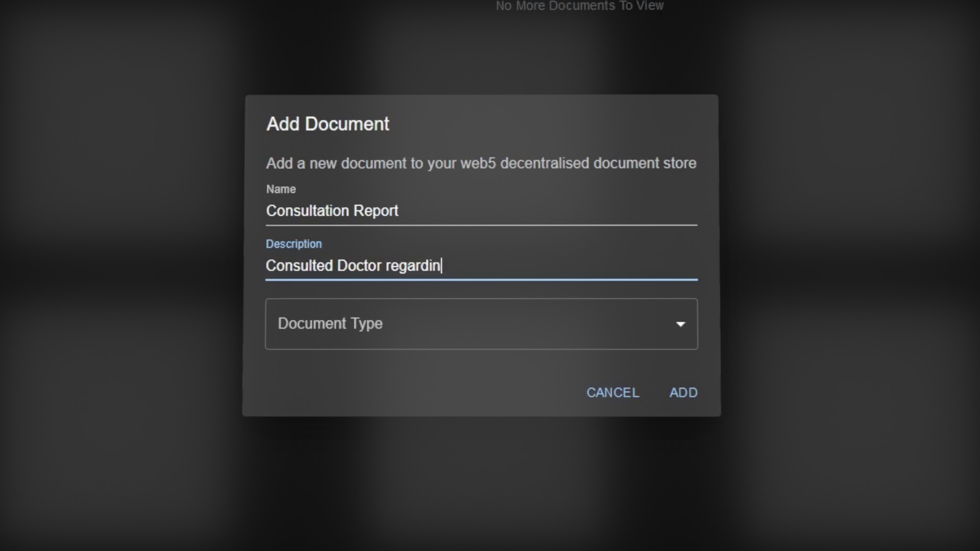Click the CANCEL button
The image size is (980, 551).
612,392
